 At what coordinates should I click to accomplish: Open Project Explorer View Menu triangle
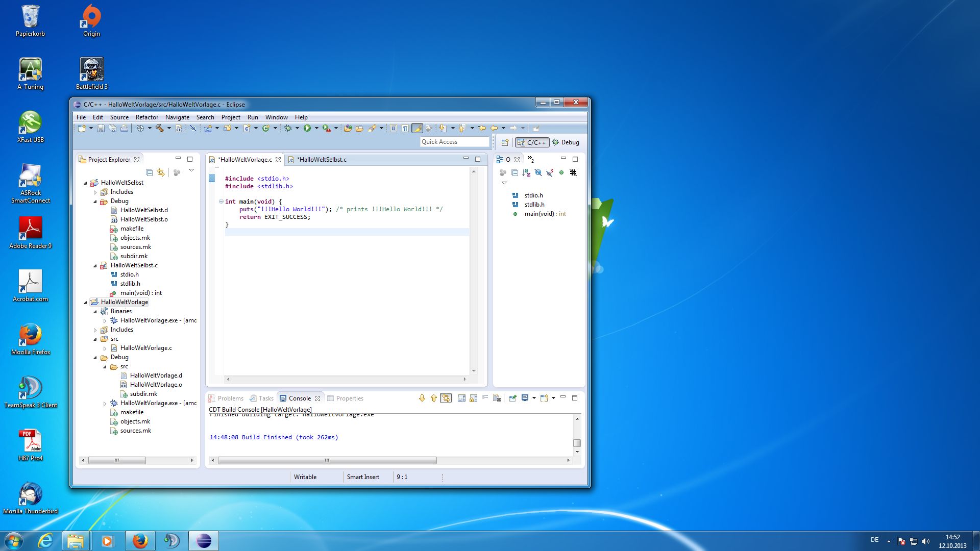191,170
